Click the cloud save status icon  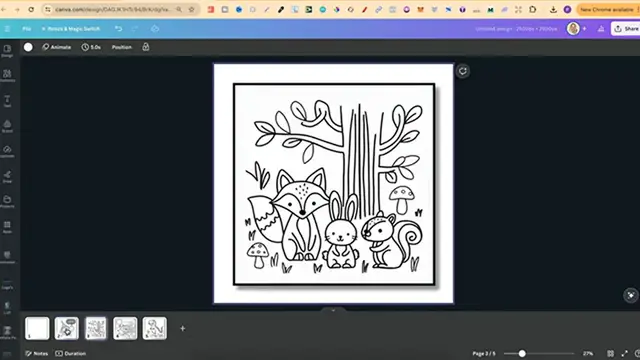click(x=155, y=29)
